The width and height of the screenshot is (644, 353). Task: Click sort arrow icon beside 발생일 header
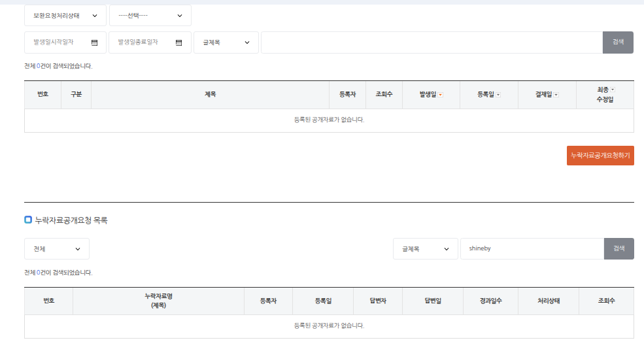coord(441,95)
